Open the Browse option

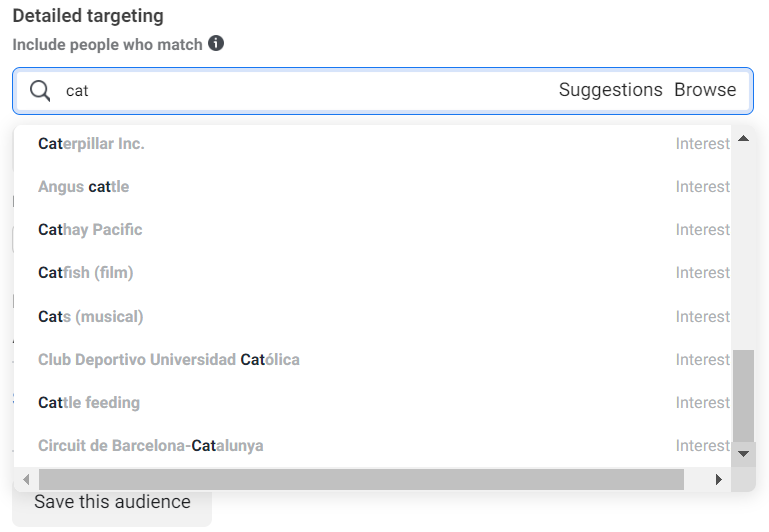pyautogui.click(x=705, y=90)
